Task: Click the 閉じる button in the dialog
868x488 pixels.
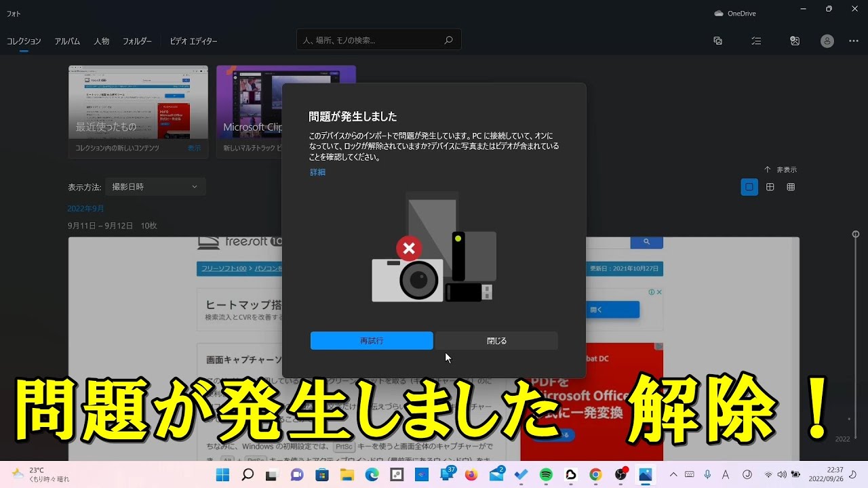Action: point(496,341)
